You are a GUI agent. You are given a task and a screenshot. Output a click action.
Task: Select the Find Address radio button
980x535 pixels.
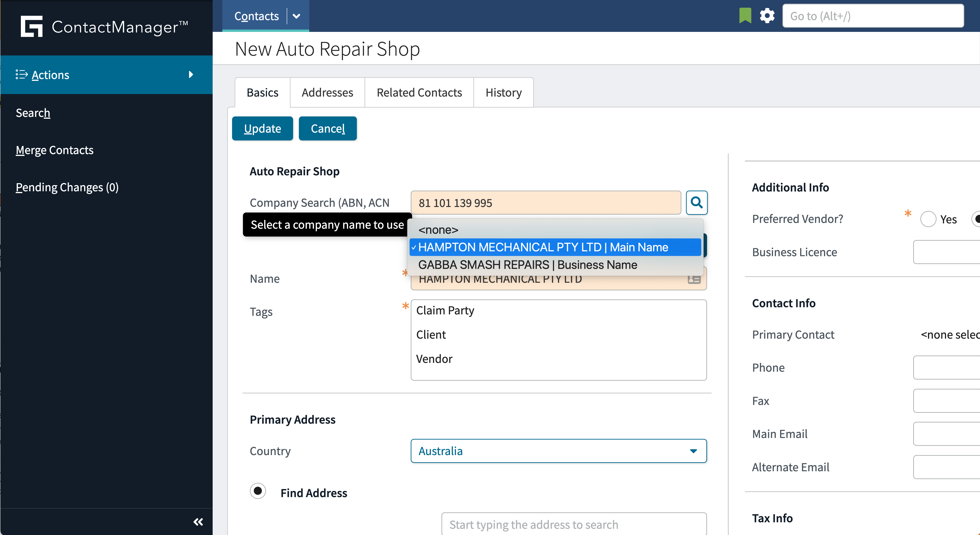coord(258,491)
